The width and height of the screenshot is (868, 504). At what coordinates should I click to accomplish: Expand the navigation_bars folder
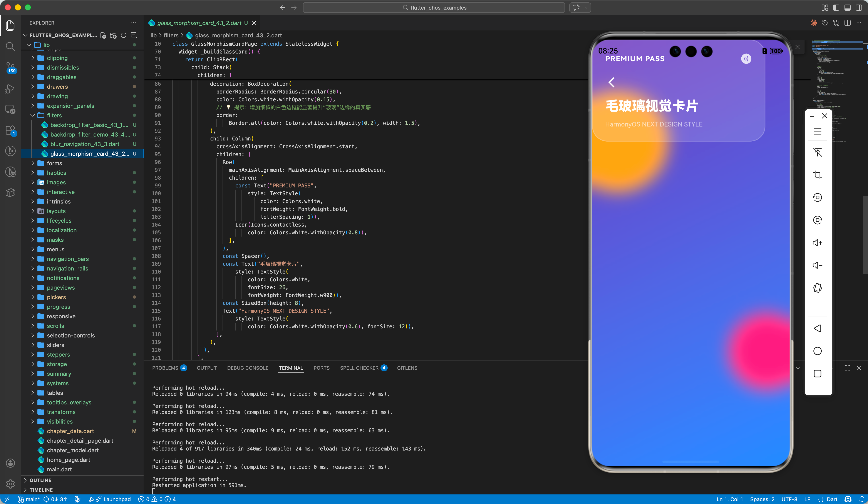tap(67, 259)
